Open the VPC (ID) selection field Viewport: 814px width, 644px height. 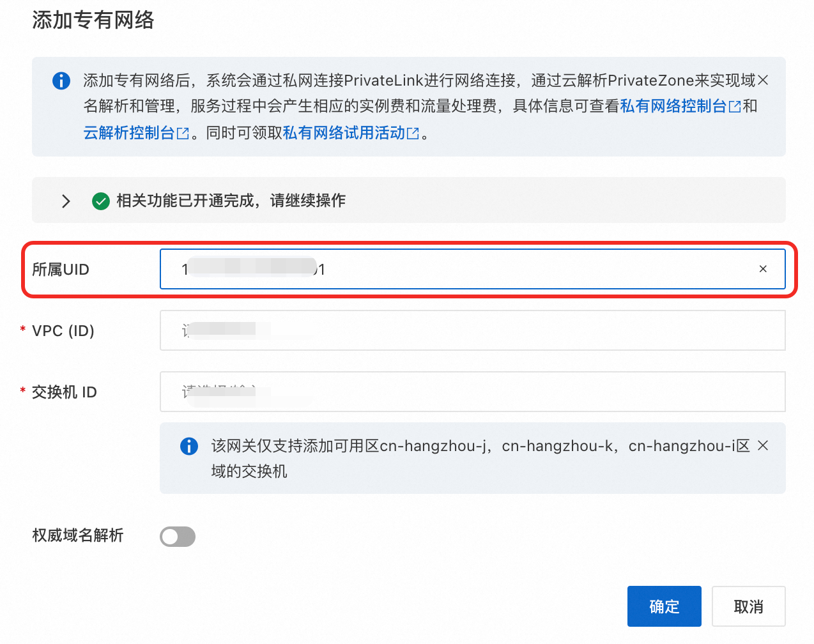[472, 330]
